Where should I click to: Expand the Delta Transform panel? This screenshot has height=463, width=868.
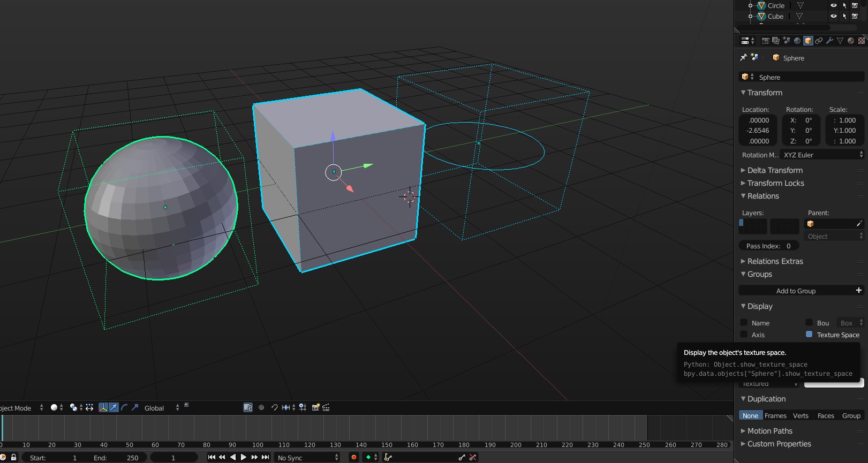coord(774,170)
